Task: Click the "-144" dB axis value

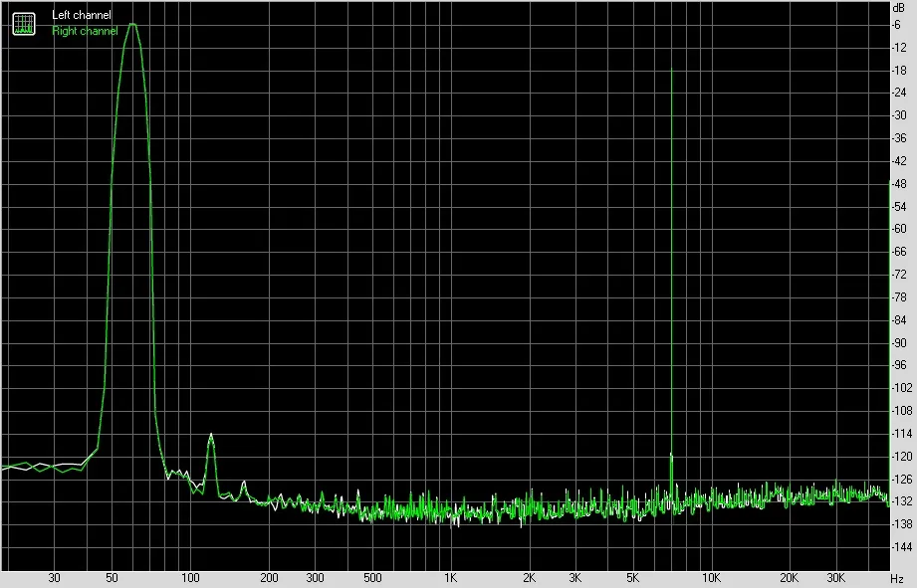Action: [x=901, y=546]
